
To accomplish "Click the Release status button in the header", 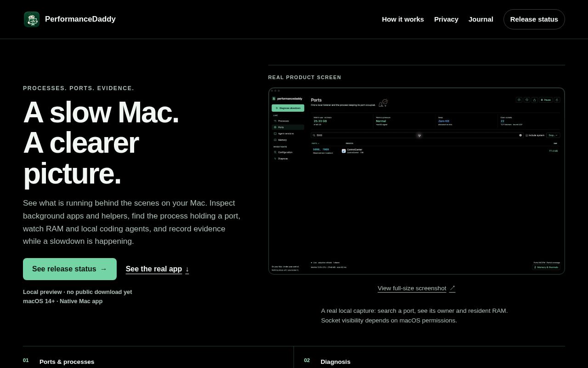I will click(x=534, y=19).
